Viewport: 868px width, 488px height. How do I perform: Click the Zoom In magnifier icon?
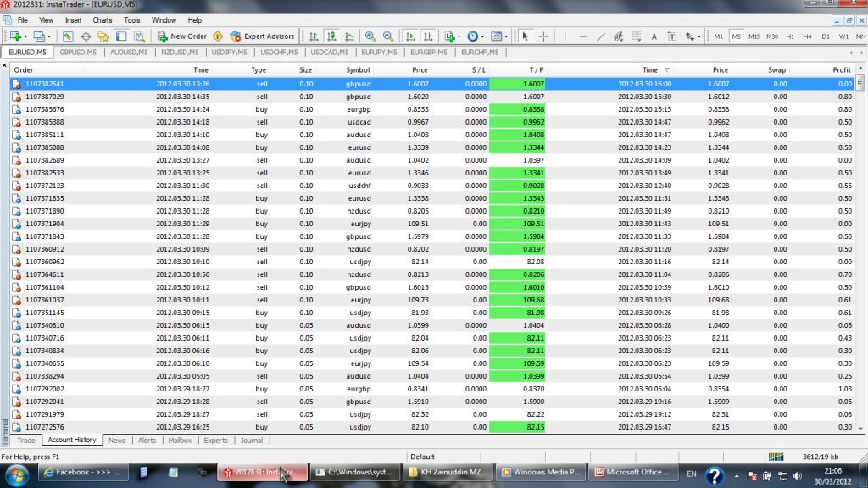click(x=370, y=36)
